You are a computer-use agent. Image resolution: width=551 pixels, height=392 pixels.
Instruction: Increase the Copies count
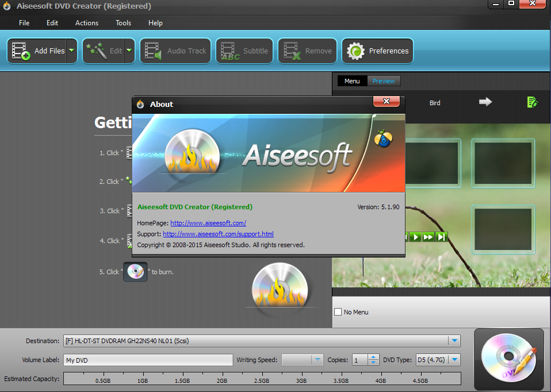point(373,357)
